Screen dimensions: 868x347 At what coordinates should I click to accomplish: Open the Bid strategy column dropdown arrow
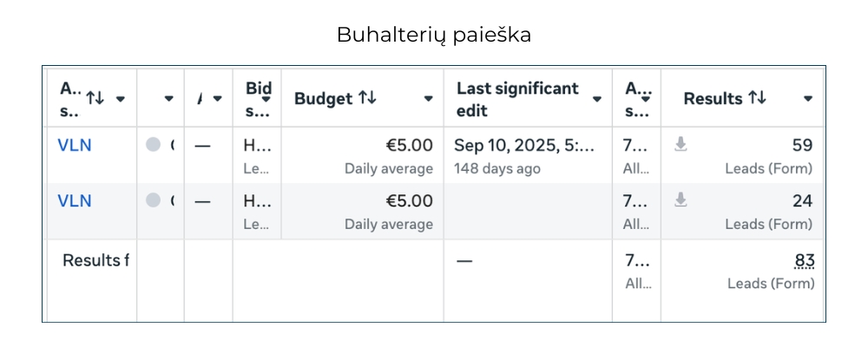pos(266,99)
